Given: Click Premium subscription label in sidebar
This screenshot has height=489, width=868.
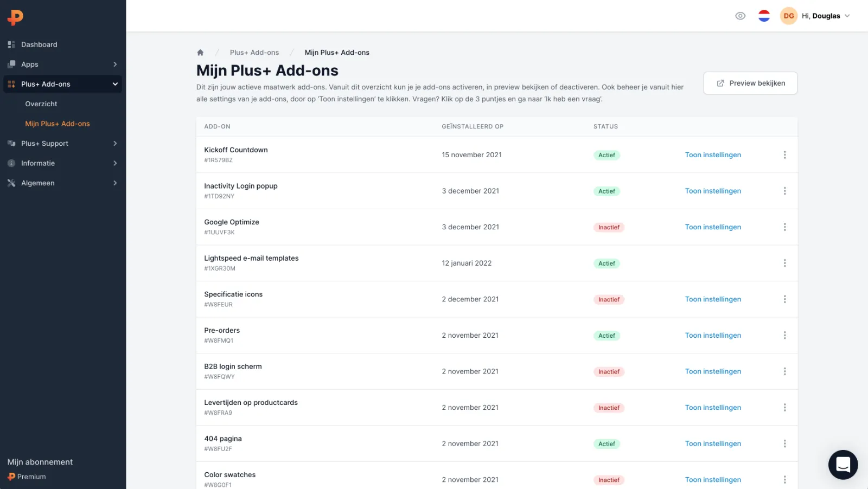Looking at the screenshot, I should point(27,477).
